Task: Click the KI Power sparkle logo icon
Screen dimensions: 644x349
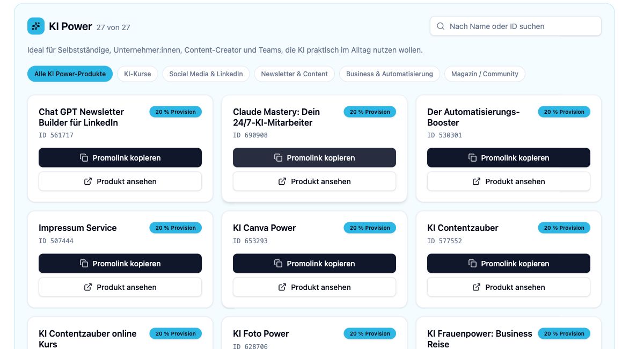Action: click(36, 26)
